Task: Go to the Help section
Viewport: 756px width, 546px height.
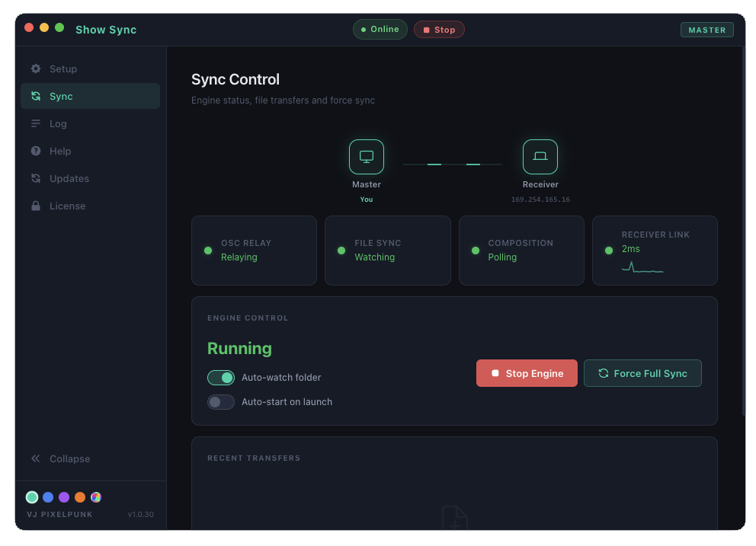Action: [90, 151]
